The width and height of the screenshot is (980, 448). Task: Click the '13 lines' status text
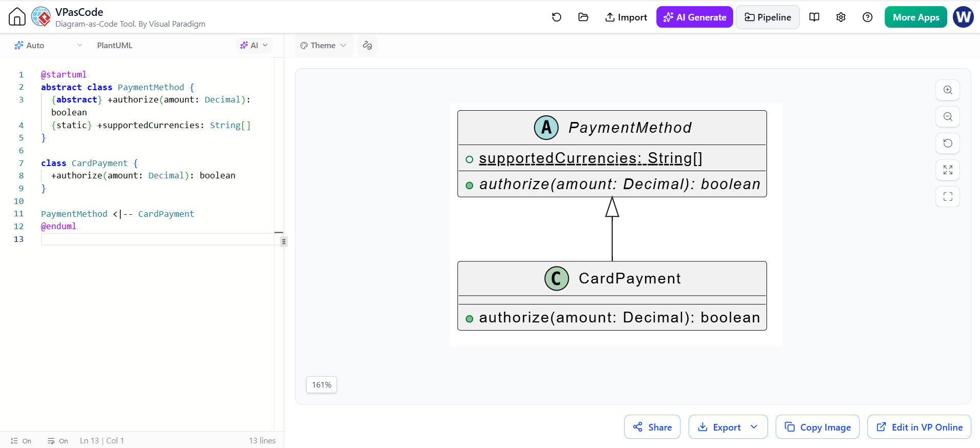click(x=262, y=440)
